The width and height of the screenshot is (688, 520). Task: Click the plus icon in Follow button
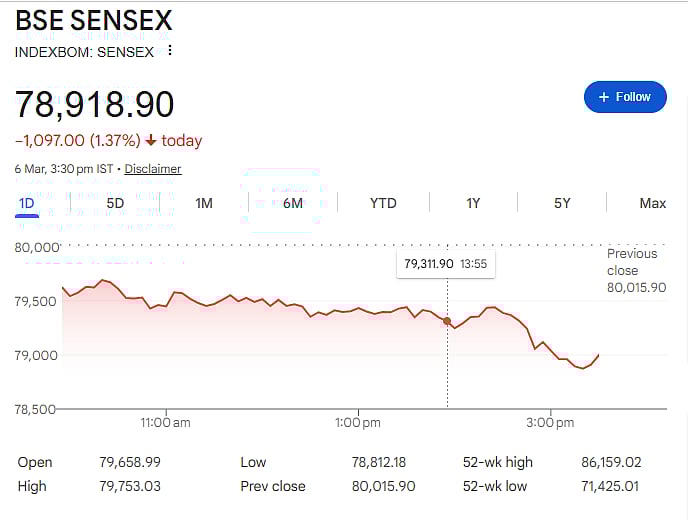[603, 97]
